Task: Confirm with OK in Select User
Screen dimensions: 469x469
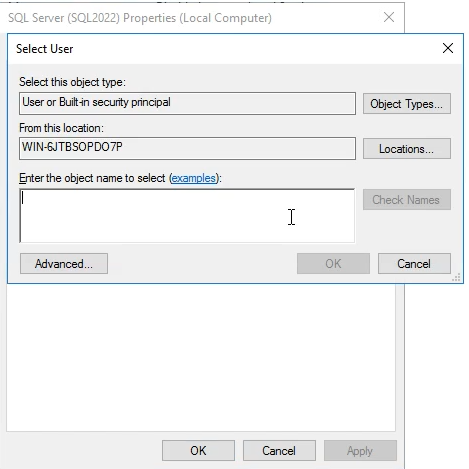Action: [x=333, y=264]
